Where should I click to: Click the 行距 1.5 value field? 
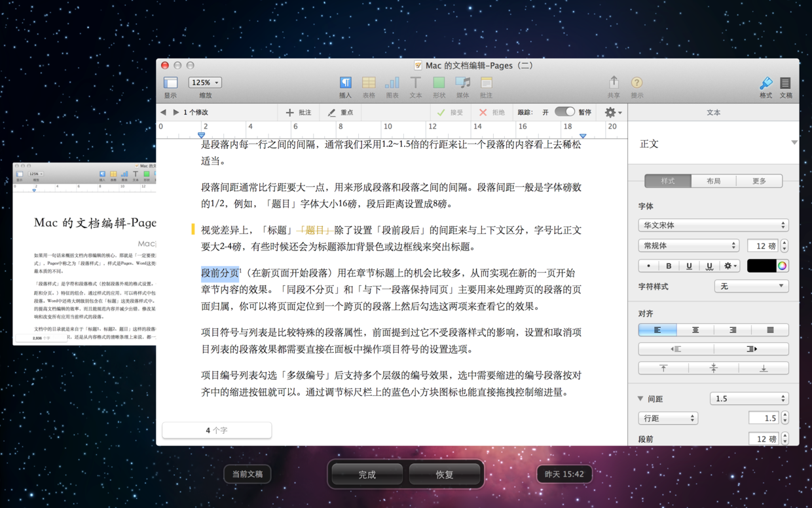tap(764, 418)
